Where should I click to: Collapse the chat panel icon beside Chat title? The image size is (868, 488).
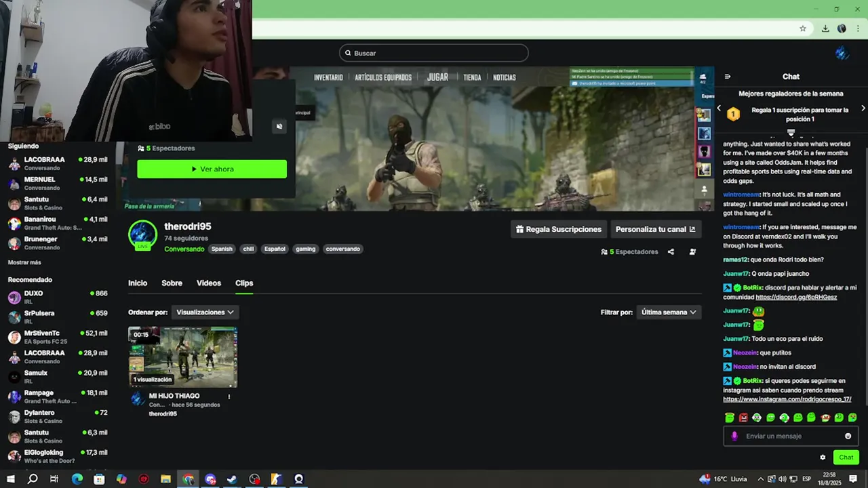[728, 77]
